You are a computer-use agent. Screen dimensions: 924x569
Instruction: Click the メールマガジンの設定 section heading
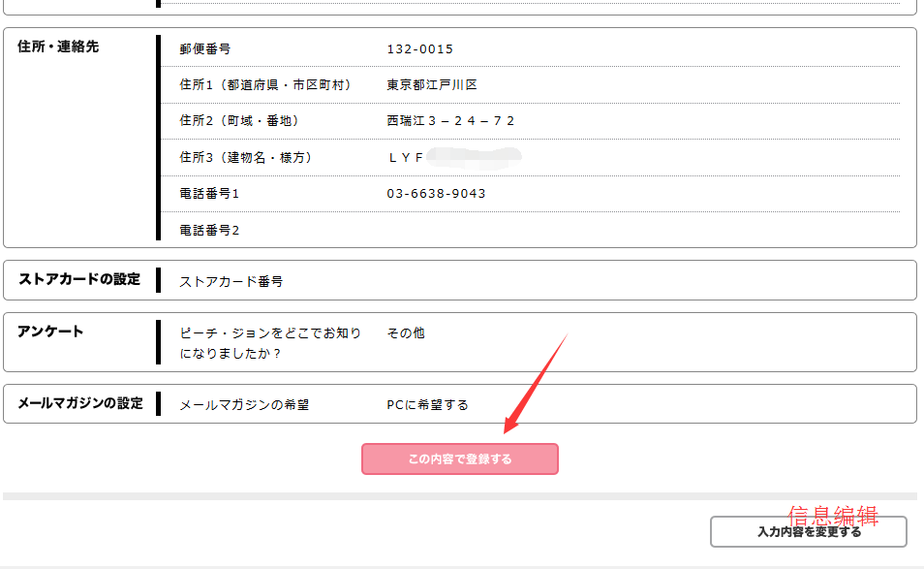[x=80, y=403]
